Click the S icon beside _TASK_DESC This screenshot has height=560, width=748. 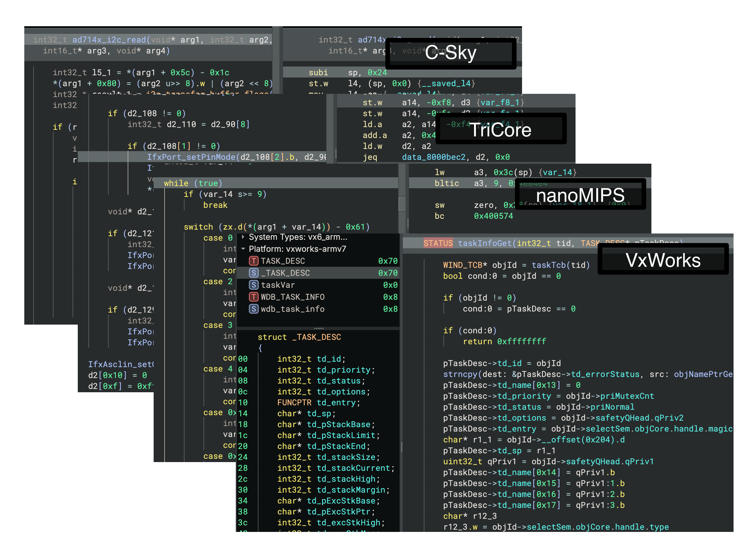click(x=254, y=273)
